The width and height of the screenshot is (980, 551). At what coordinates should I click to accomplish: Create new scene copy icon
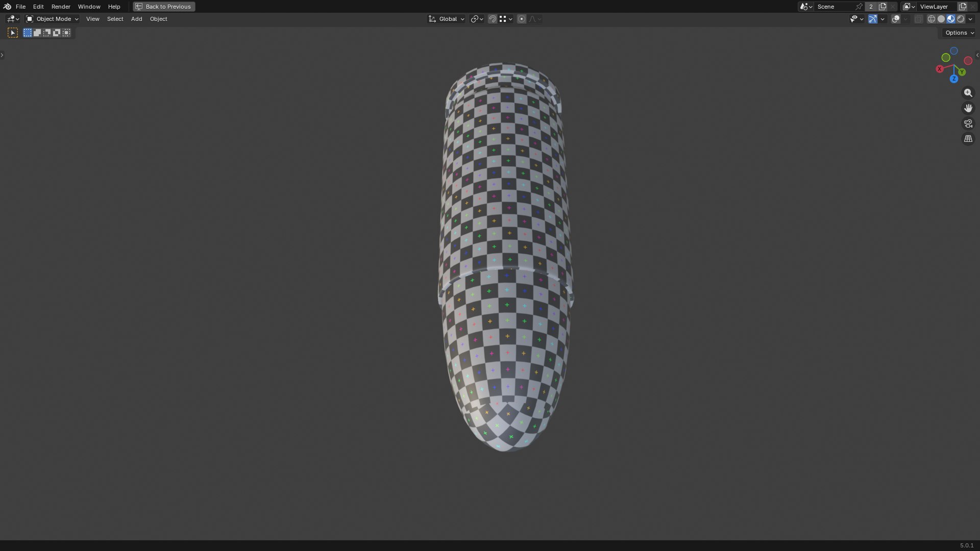(883, 7)
